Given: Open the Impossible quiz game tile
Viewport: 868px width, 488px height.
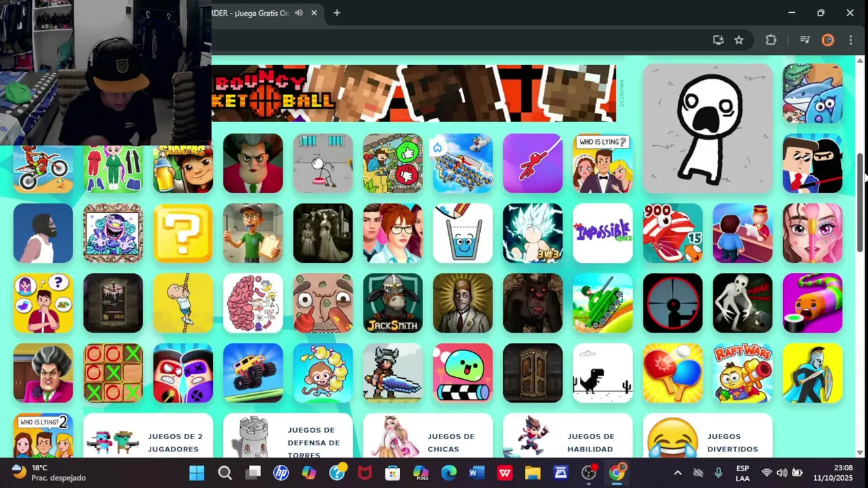Looking at the screenshot, I should pyautogui.click(x=603, y=233).
